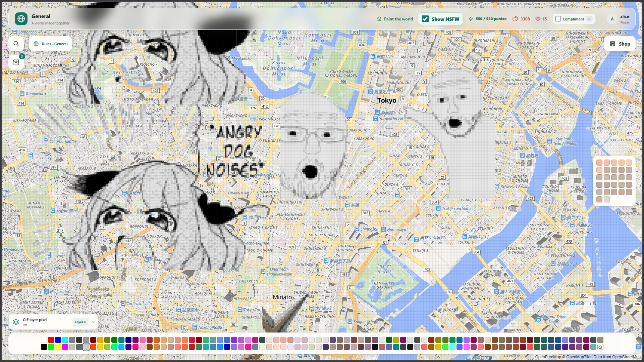Viewport: 644px width, 362px height.
Task: Click the Compliment count badge 8
Action: pos(589,19)
